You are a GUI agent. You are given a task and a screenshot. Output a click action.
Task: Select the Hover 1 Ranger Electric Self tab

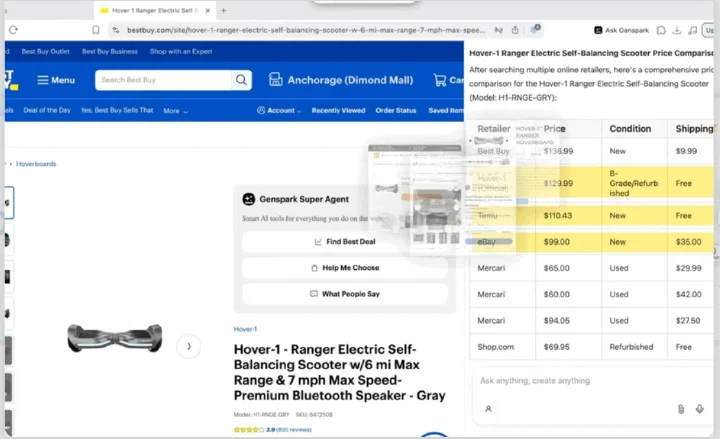154,10
